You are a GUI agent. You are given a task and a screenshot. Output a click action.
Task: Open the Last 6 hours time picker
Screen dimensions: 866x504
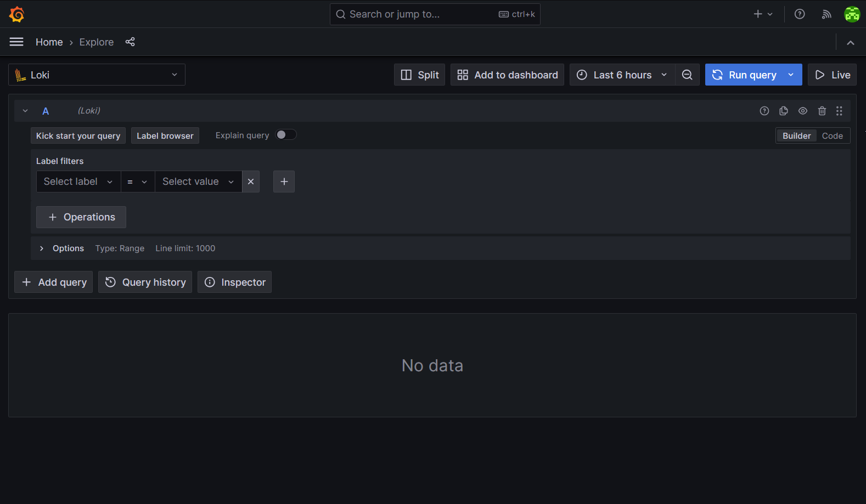pos(622,75)
